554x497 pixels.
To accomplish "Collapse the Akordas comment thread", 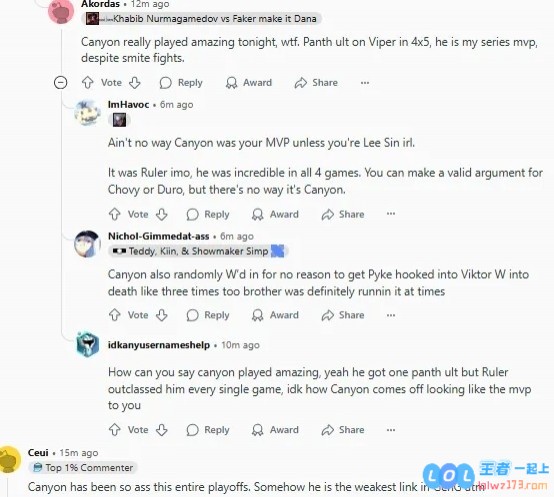I will 60,83.
